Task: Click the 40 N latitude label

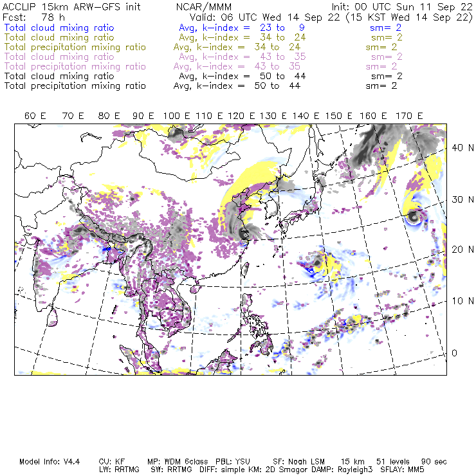Action: point(462,148)
